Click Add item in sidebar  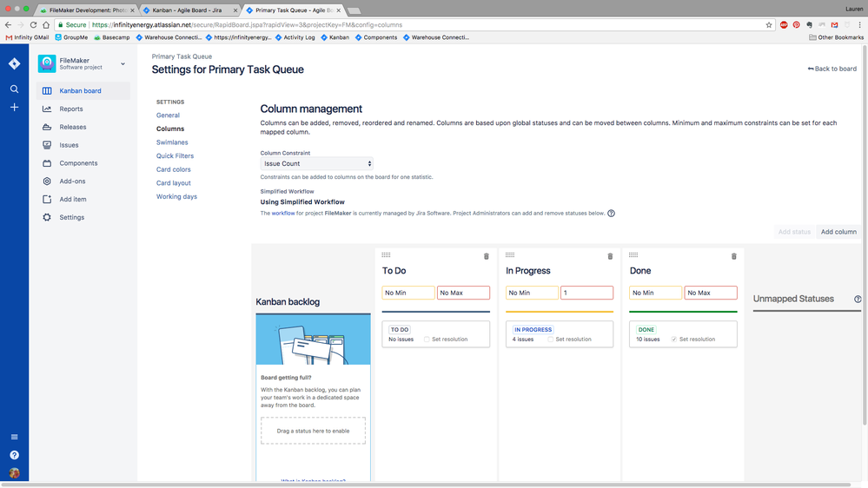click(x=83, y=199)
